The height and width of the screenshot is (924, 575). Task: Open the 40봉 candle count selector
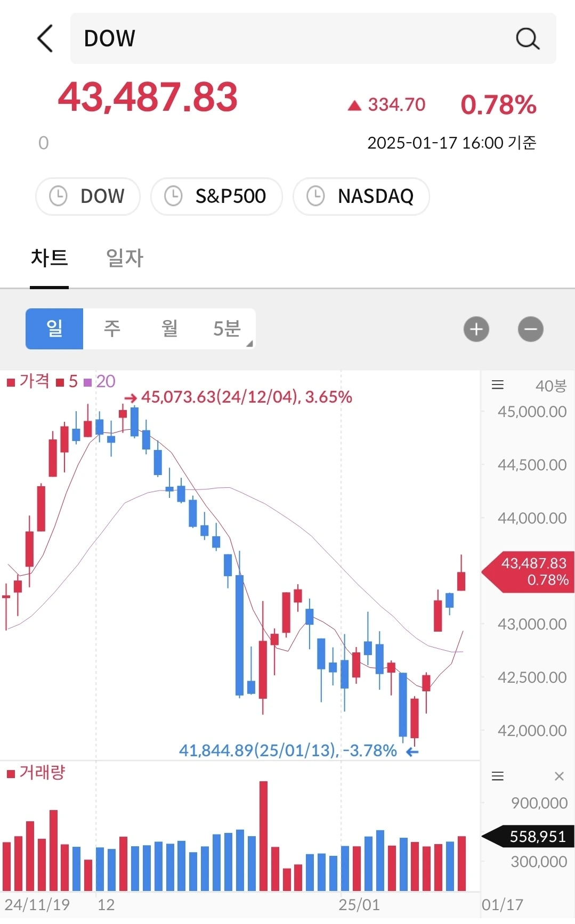(551, 386)
